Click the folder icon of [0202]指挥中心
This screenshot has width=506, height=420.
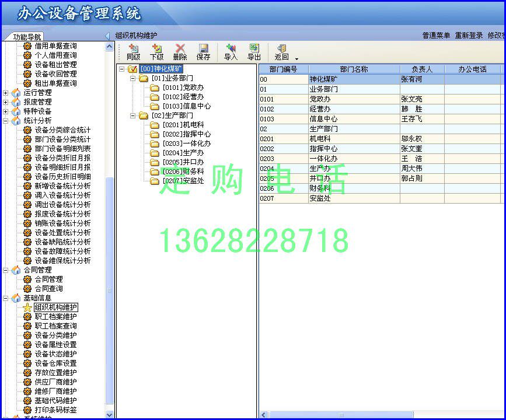155,135
